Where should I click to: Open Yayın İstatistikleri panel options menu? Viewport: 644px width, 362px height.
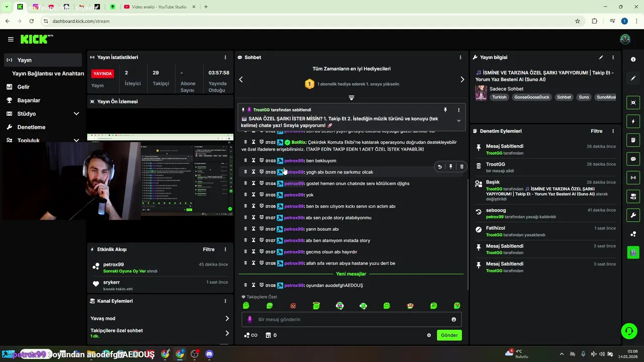coord(225,57)
